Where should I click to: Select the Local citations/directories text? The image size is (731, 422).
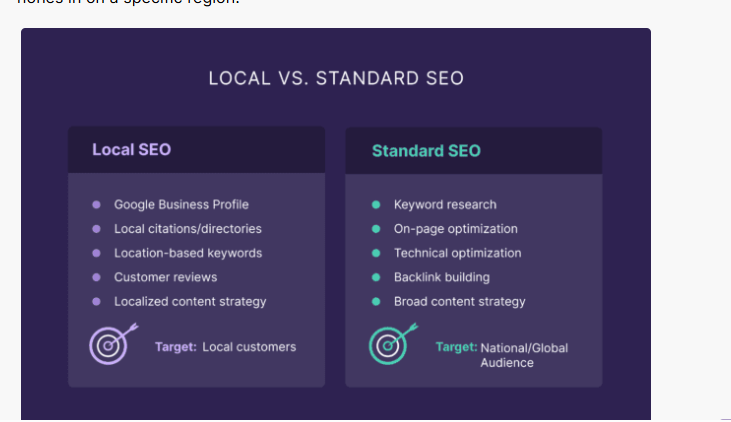(x=188, y=229)
